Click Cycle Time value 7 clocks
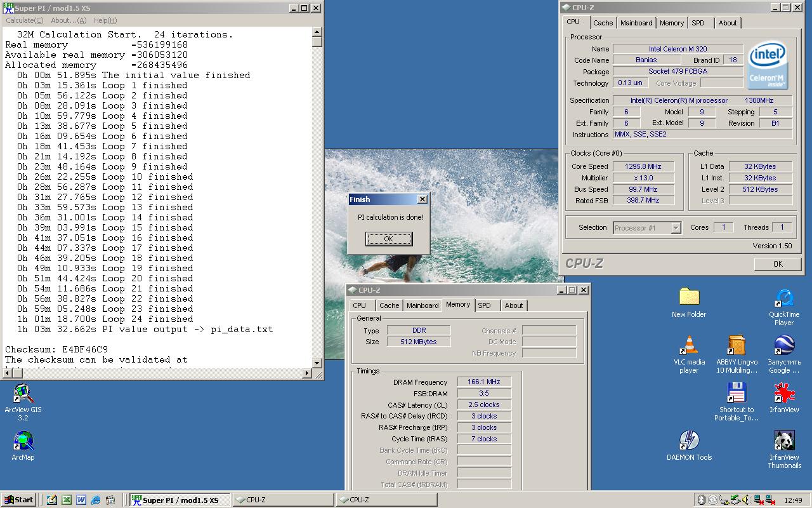Viewport: 812px width, 508px height. tap(484, 439)
